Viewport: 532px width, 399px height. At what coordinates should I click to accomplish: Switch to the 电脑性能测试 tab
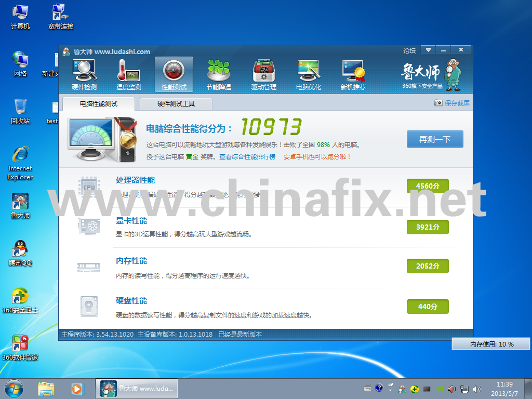click(x=98, y=104)
